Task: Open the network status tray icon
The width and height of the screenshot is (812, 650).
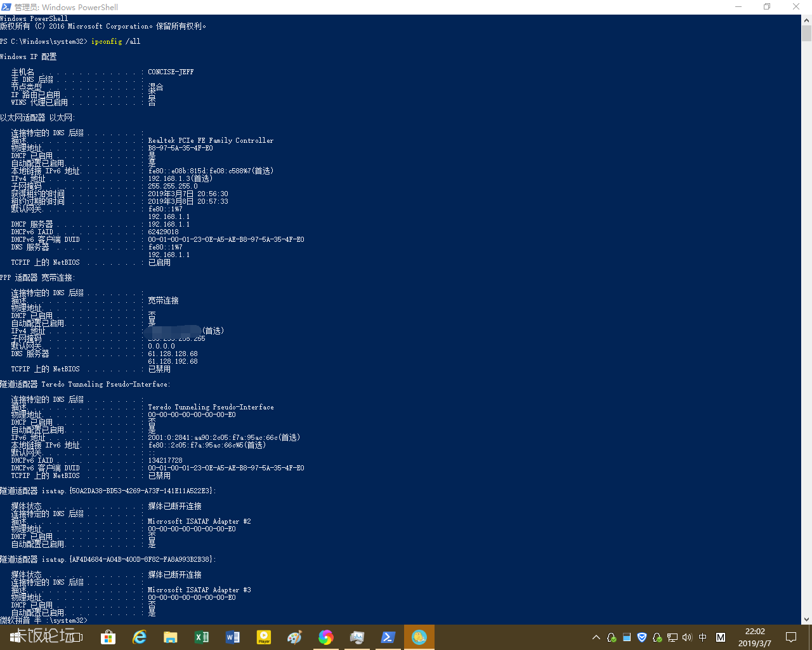Action: 672,637
